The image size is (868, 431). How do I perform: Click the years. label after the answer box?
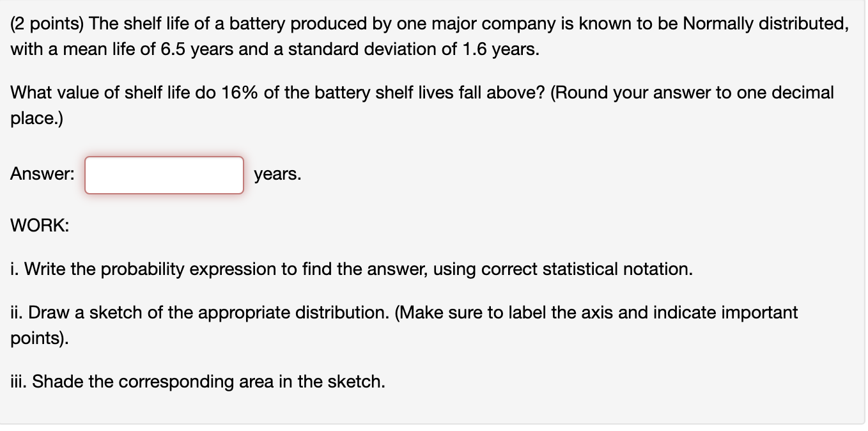277,173
